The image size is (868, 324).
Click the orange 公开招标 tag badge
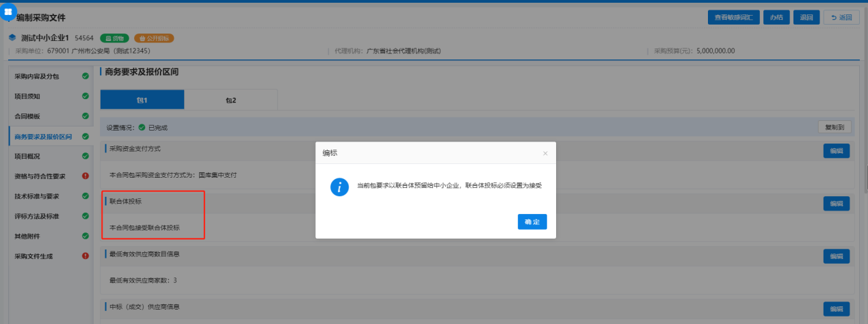(154, 38)
